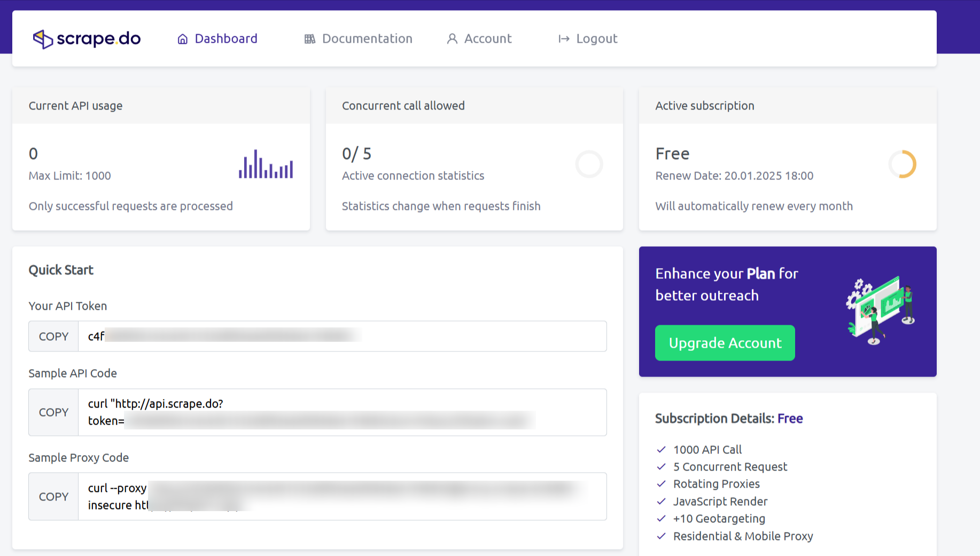The width and height of the screenshot is (980, 556).
Task: Copy the API token
Action: click(53, 336)
